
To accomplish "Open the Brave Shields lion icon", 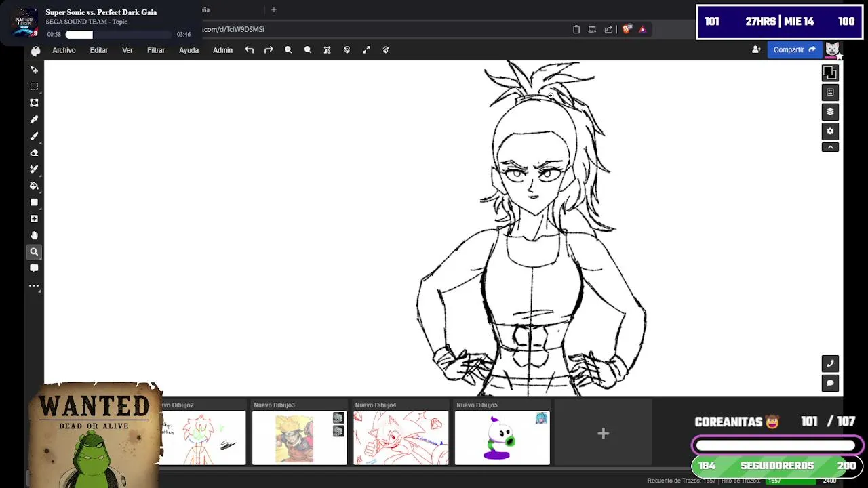I will click(627, 29).
